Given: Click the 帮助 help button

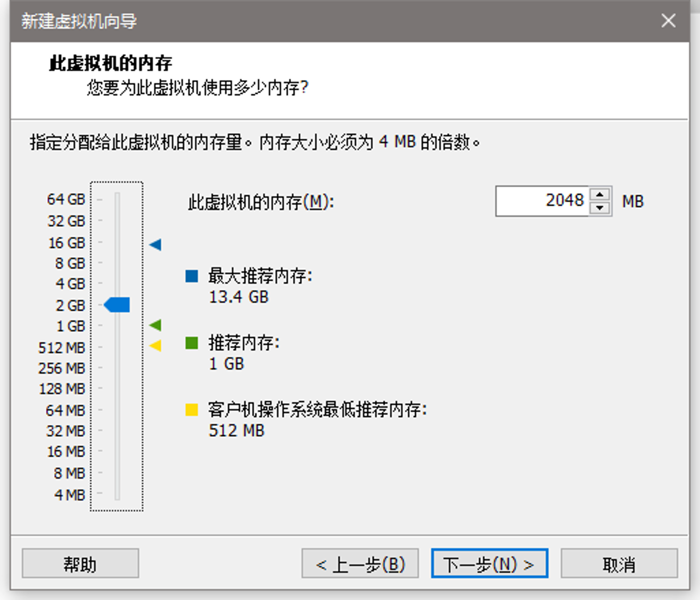Looking at the screenshot, I should pos(80,563).
